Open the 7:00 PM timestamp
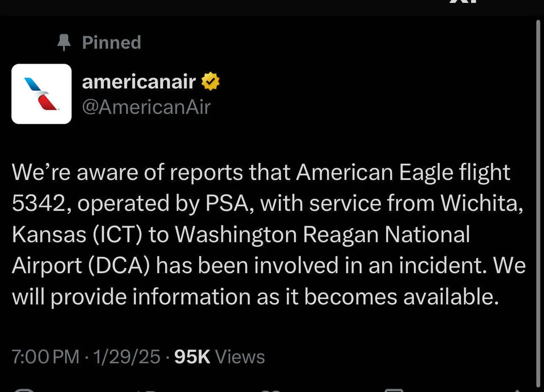Screen dimensions: 544x392 (x=45, y=357)
